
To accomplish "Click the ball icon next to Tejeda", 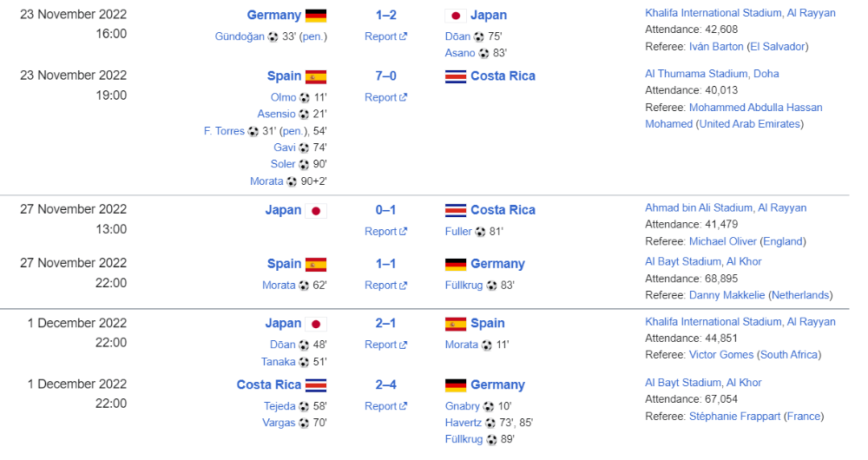I will tap(304, 406).
